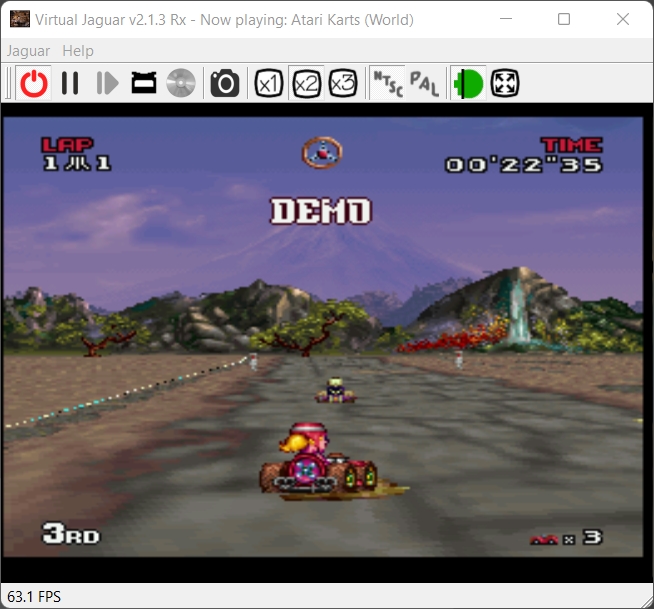Click the opponent kart ahead on track
654x609 pixels.
coord(335,390)
